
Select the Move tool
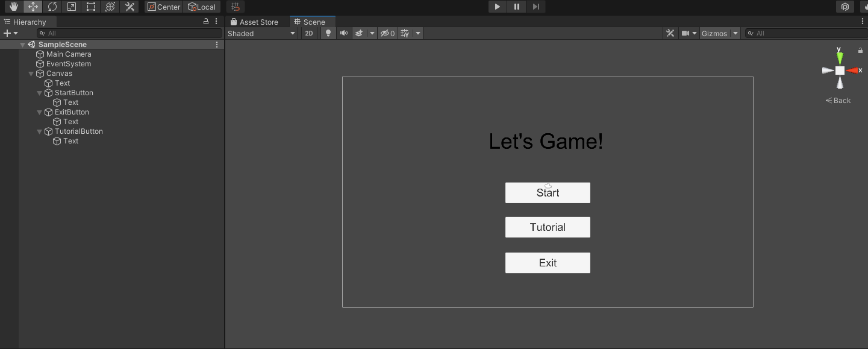(x=33, y=7)
